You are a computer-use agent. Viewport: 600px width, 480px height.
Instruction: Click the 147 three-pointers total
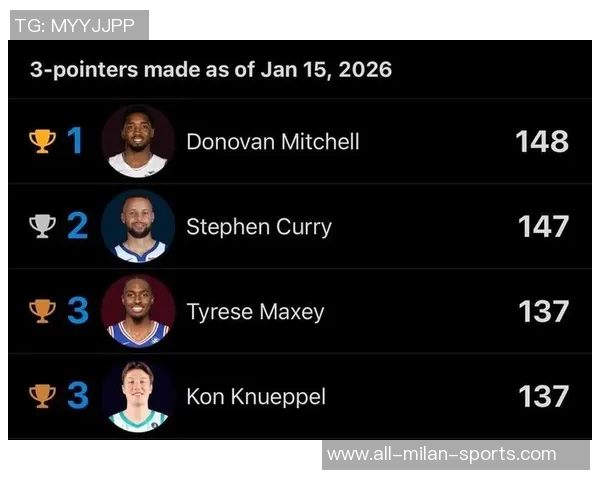[543, 226]
